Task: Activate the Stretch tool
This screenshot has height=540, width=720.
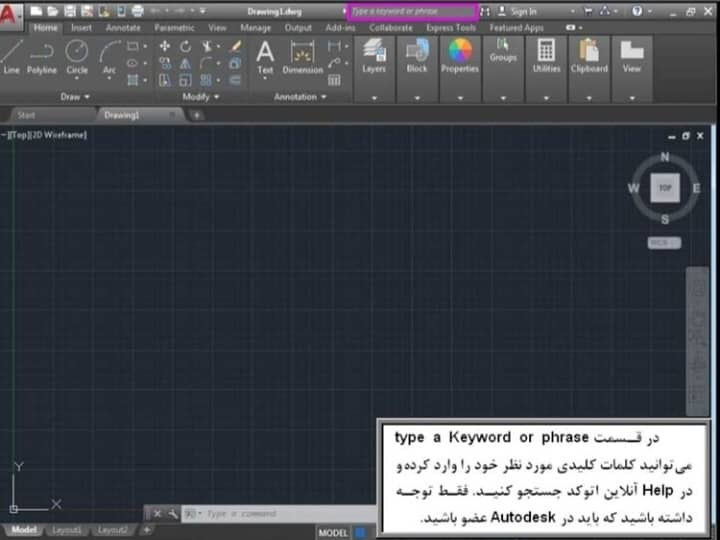Action: point(164,80)
